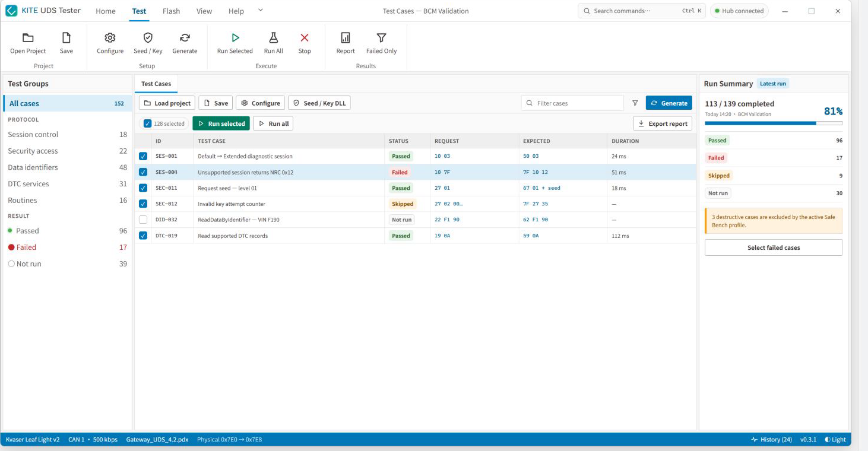The image size is (868, 451).
Task: Click Run all button in panel
Action: click(x=273, y=123)
